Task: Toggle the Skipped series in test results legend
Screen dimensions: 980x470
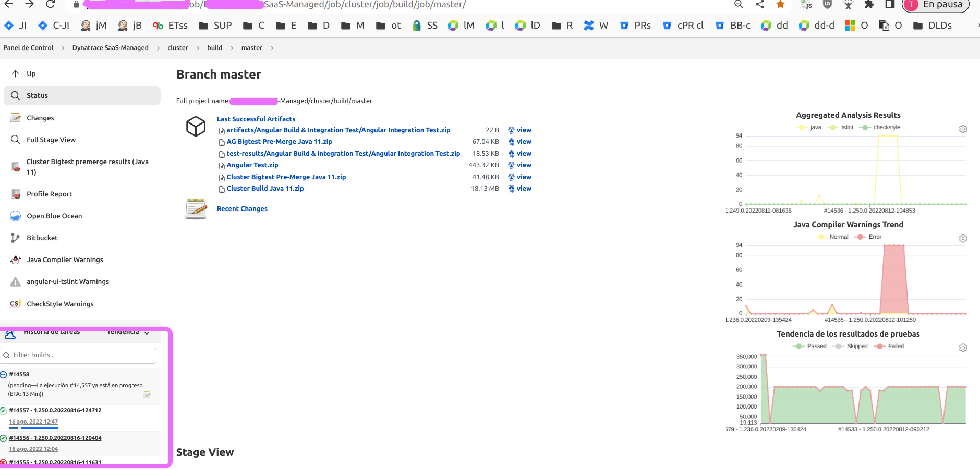Action: pos(851,347)
